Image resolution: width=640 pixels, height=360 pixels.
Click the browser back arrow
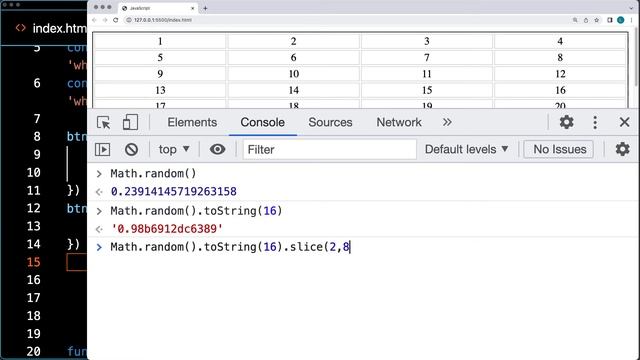pos(94,20)
